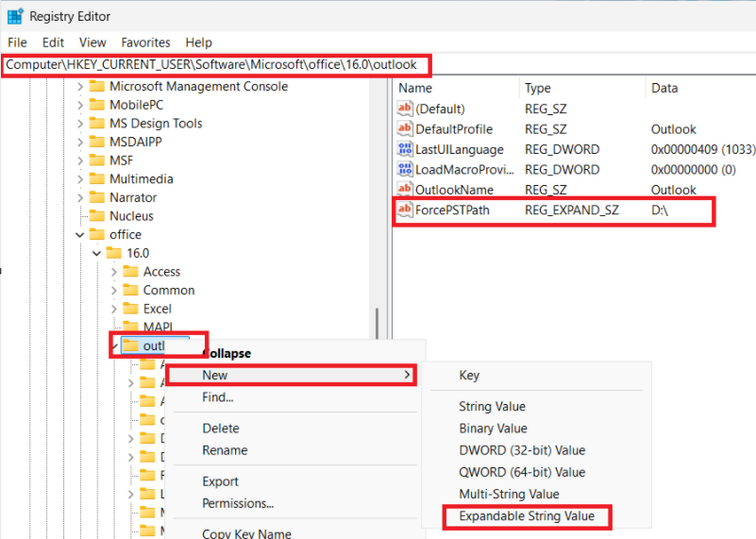Choose QWORD (64-bit) Value from submenu
Screen dimensions: 756x539
coord(522,472)
